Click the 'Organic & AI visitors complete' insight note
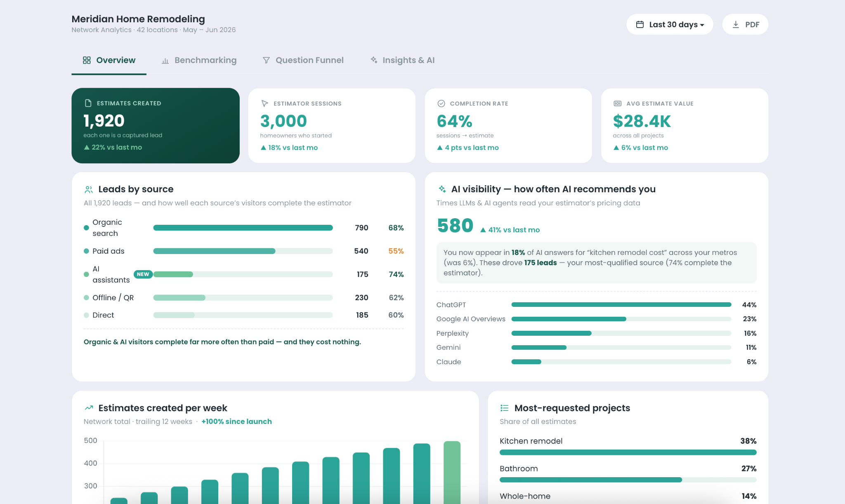This screenshot has height=504, width=845. click(222, 342)
